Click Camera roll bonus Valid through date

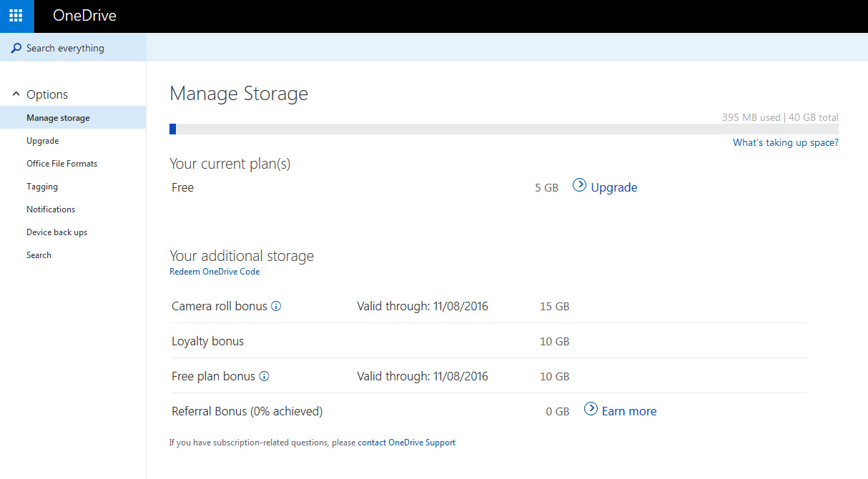(423, 306)
